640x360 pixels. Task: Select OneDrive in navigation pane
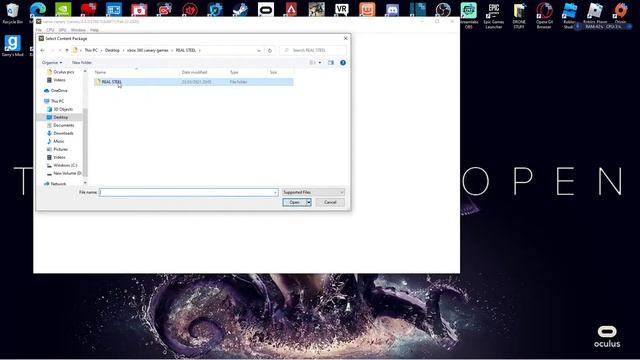[56, 91]
